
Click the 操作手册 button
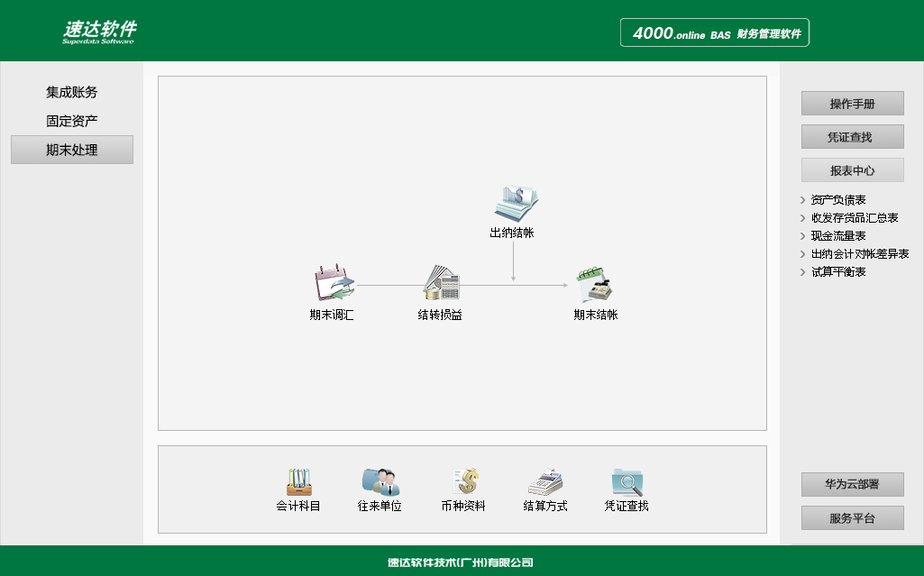(x=852, y=103)
